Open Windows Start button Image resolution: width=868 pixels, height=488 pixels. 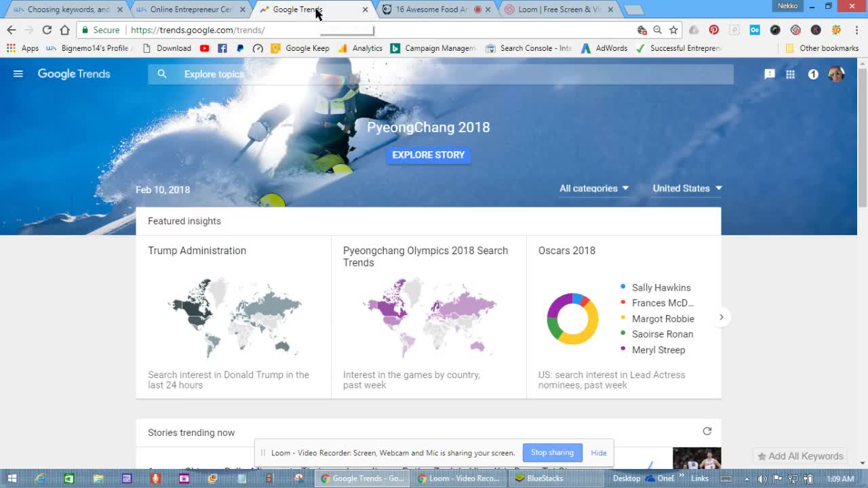tap(12, 479)
